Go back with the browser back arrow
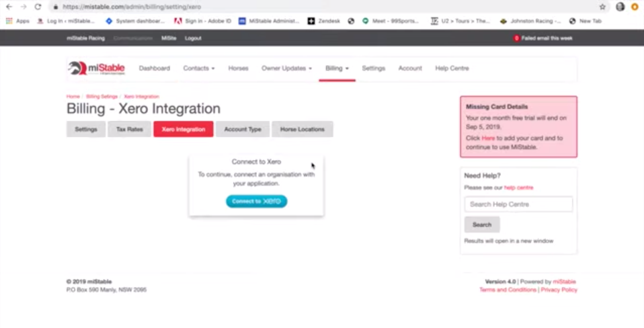This screenshot has height=328, width=644. click(x=9, y=7)
